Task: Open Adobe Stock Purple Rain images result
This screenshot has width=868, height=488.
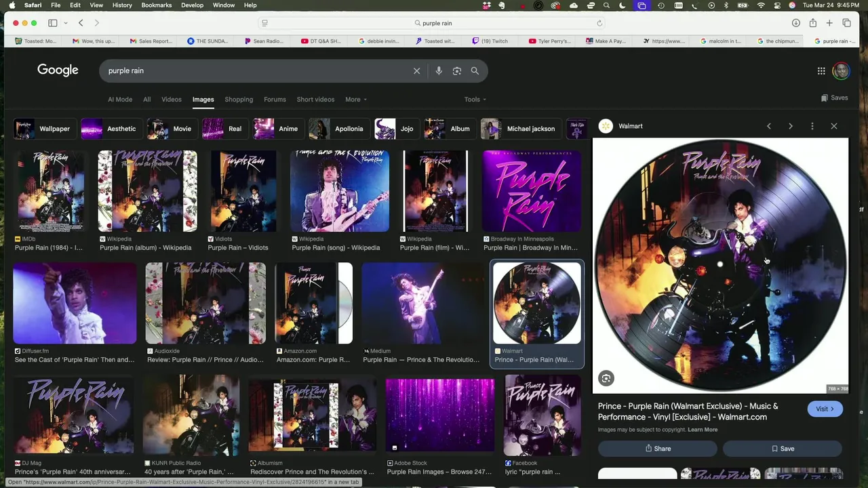Action: pyautogui.click(x=440, y=415)
